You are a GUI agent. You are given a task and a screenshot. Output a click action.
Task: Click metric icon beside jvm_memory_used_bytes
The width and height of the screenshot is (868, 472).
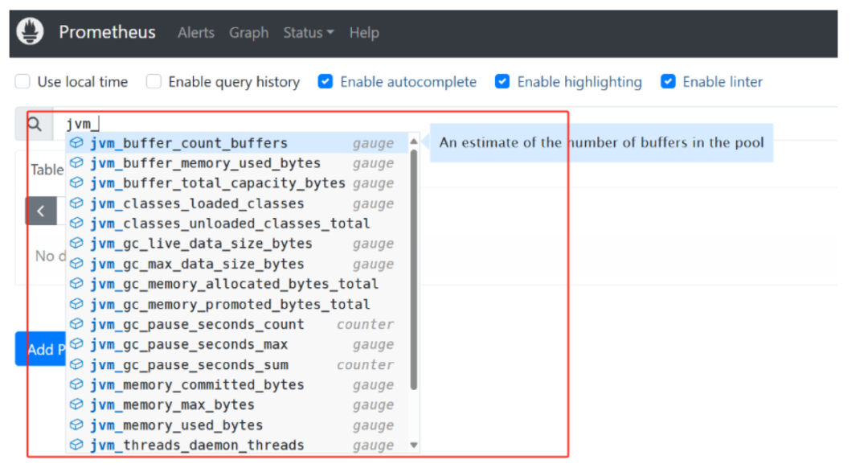click(76, 425)
